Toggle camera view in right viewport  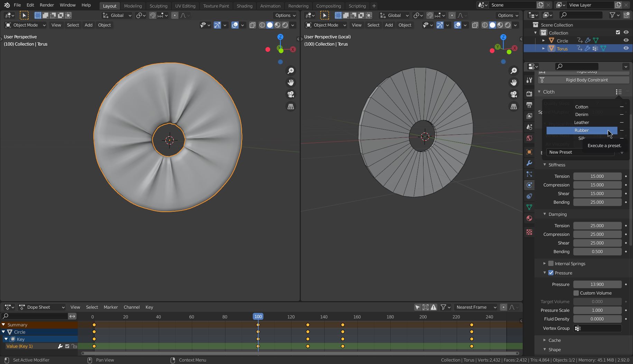tap(514, 94)
